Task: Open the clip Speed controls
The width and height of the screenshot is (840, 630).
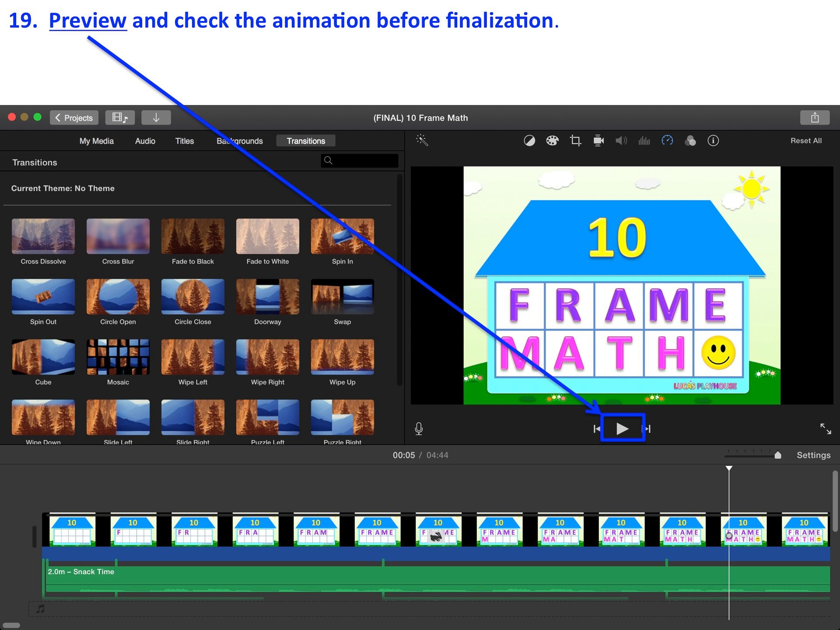Action: tap(667, 140)
